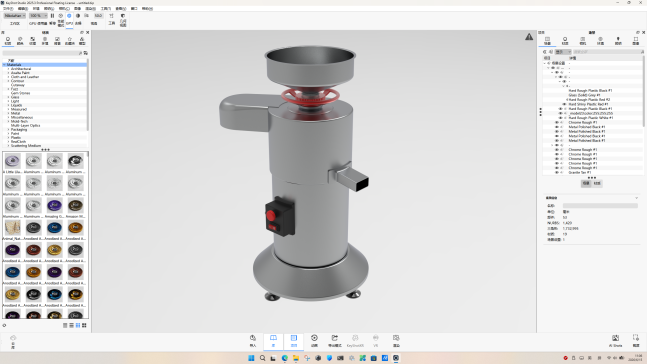This screenshot has height=364, width=647.
Task: Click the icon right of library search
Action: coord(85,53)
